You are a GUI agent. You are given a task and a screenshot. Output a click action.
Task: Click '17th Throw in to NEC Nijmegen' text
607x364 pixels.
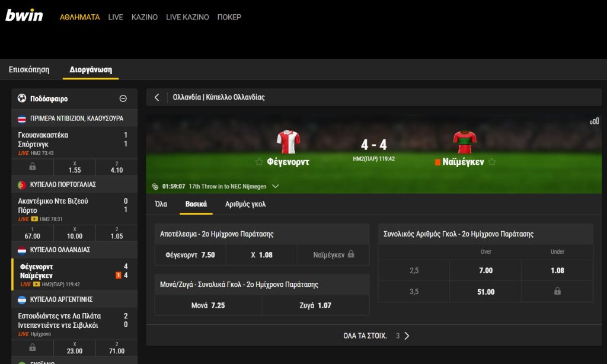click(228, 186)
